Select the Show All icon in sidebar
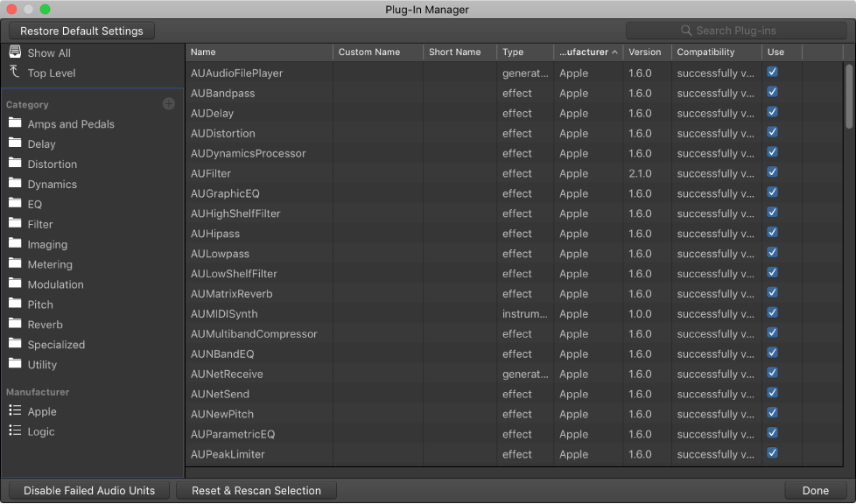Image resolution: width=856 pixels, height=504 pixels. pyautogui.click(x=16, y=52)
